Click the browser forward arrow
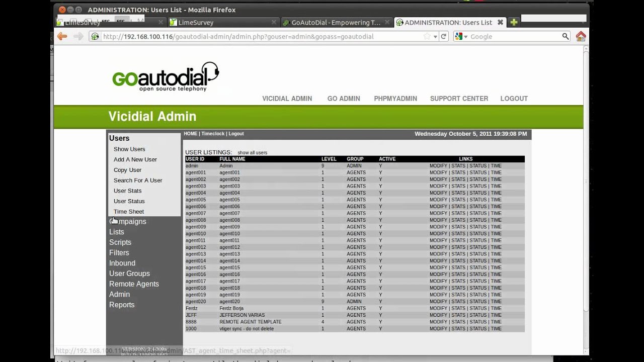Screen dimensions: 644x362 click(x=78, y=36)
